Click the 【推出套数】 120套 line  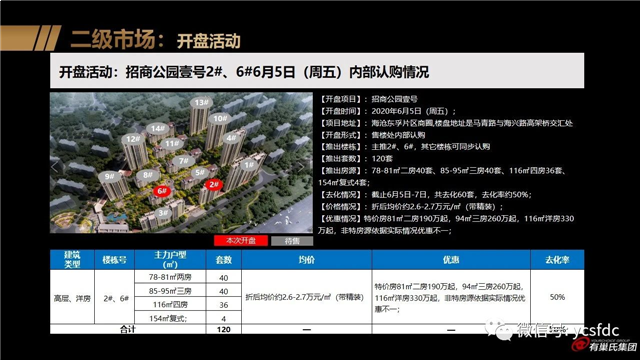(356, 158)
